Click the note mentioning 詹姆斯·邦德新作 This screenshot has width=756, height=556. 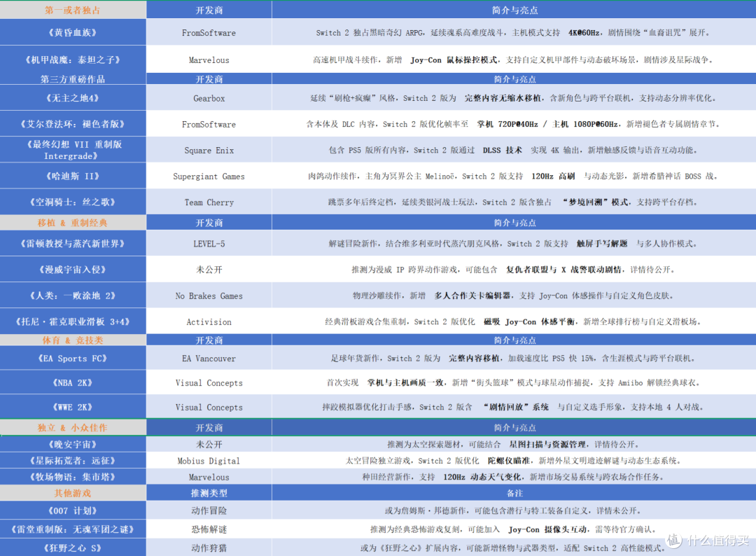[514, 510]
